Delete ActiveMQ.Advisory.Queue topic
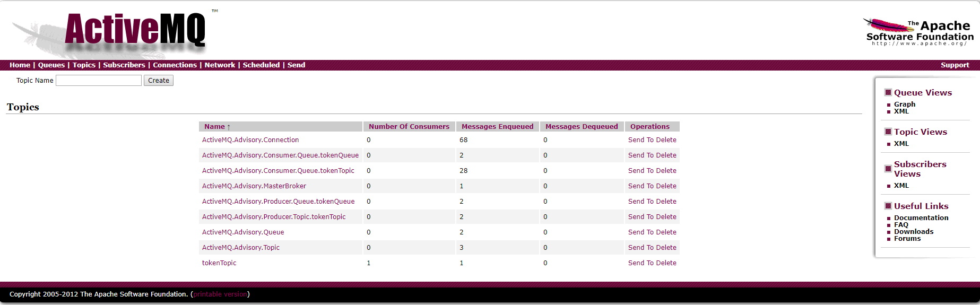Screen dimensions: 980x305 point(666,232)
